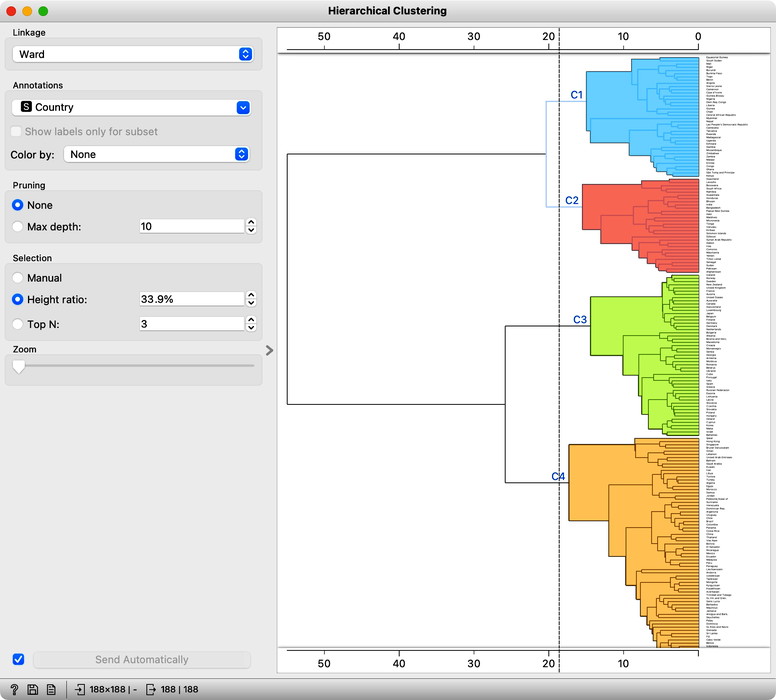Select the C1 blue cluster label
The height and width of the screenshot is (700, 776).
[x=577, y=95]
